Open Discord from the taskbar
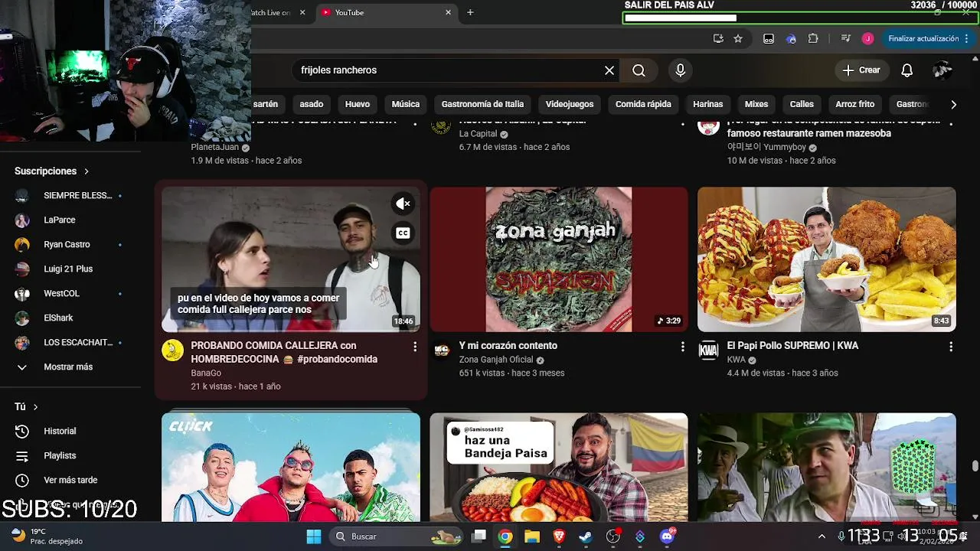980x551 pixels. [667, 536]
